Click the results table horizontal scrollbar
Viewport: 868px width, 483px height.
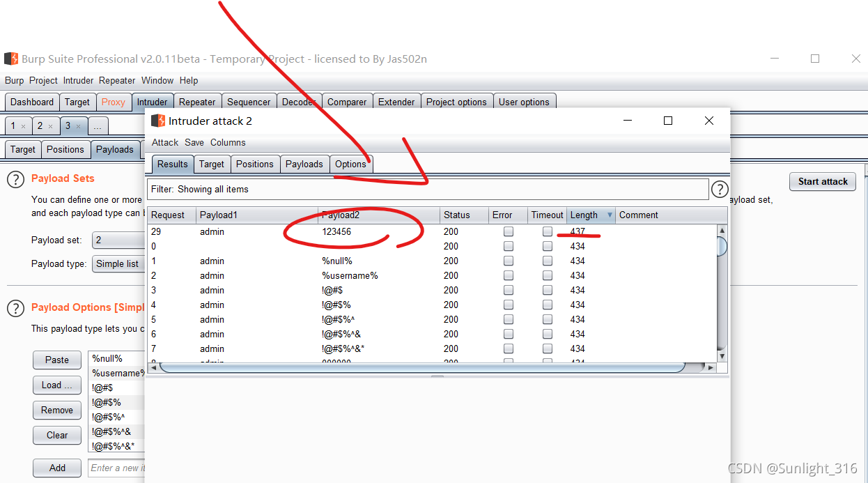[x=421, y=367]
